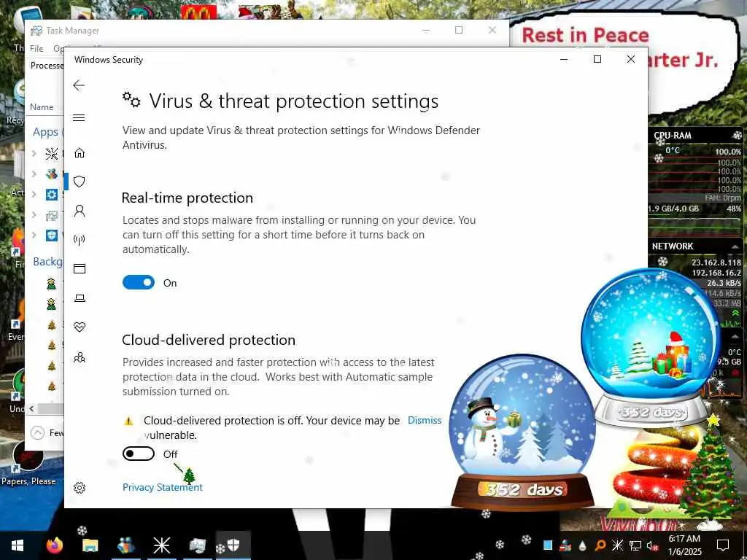The height and width of the screenshot is (560, 747).
Task: Open the Home icon in Windows Security sidebar
Action: coord(80,152)
